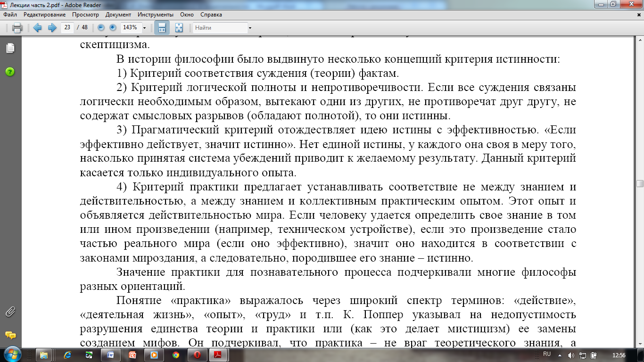Screen dimensions: 644x362
Task: Click the RU language indicator
Action: pos(547,354)
